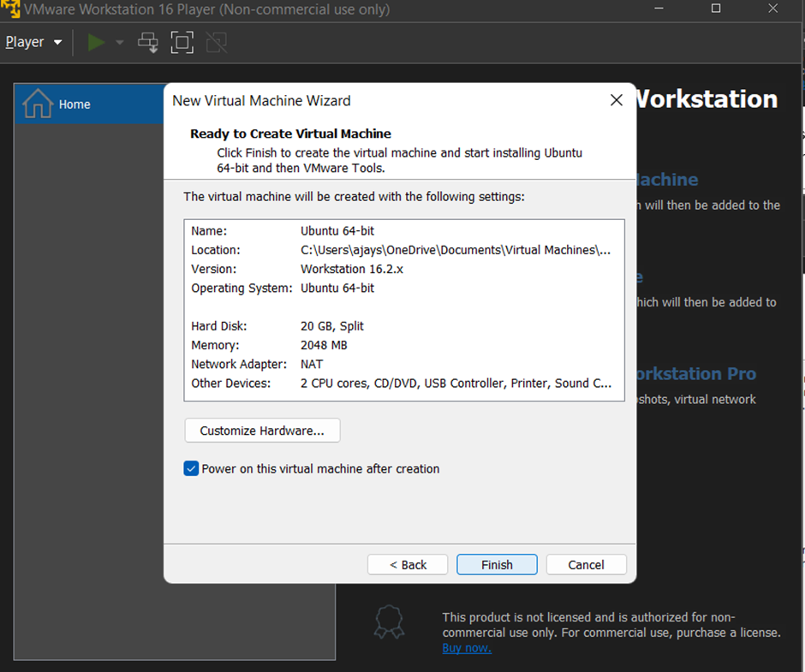This screenshot has width=805, height=672.
Task: Click Finish to create the VM
Action: click(497, 565)
